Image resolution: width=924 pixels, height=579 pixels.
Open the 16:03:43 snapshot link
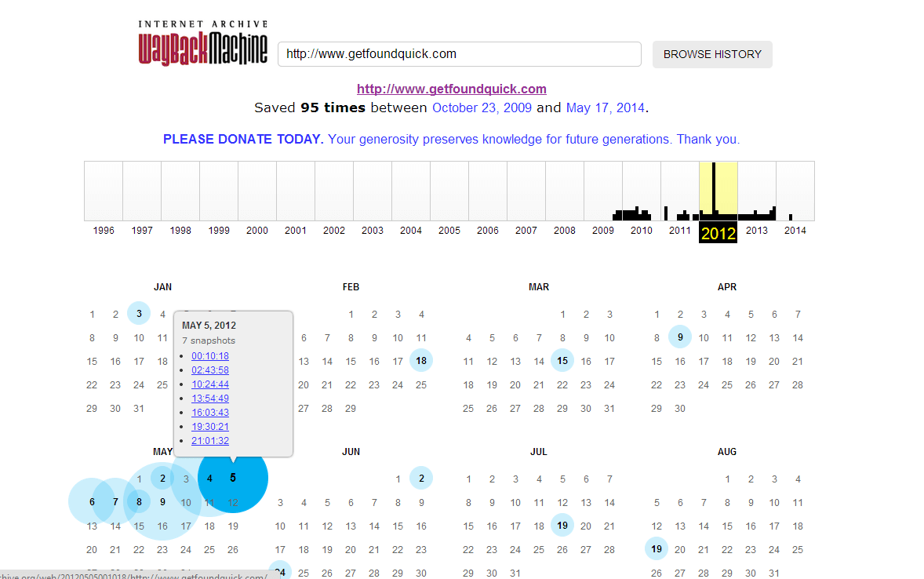point(209,413)
